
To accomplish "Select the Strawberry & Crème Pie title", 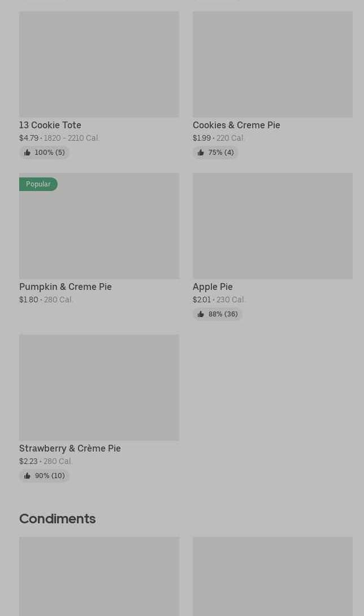I will coord(70,448).
